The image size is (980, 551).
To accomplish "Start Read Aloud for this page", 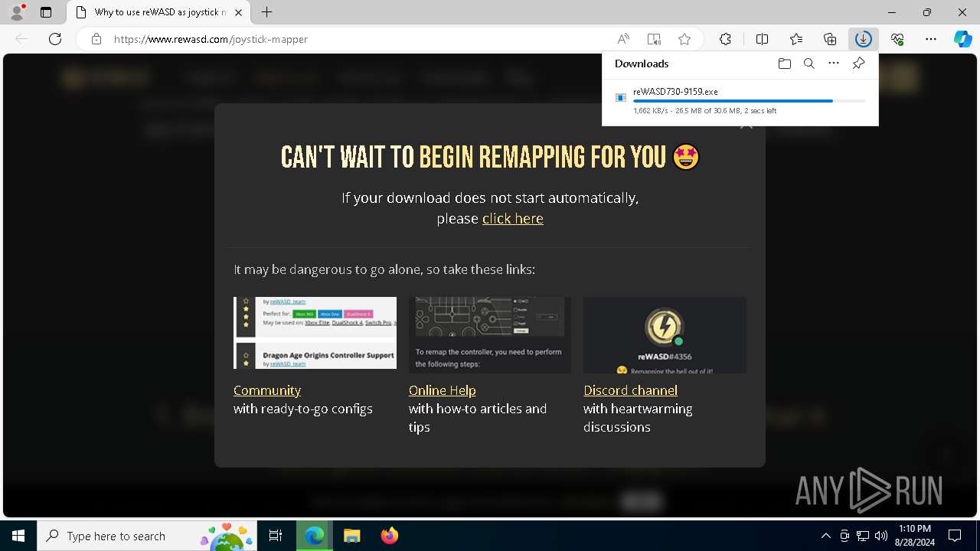I will pyautogui.click(x=623, y=39).
